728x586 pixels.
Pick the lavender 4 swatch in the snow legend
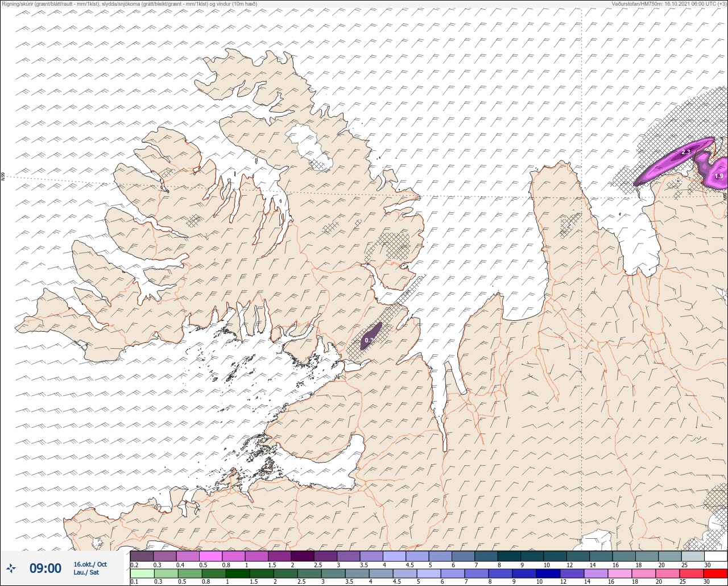click(394, 556)
